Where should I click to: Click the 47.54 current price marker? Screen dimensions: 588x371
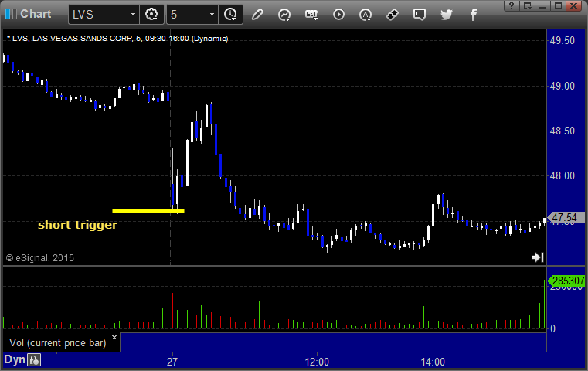[x=566, y=217]
